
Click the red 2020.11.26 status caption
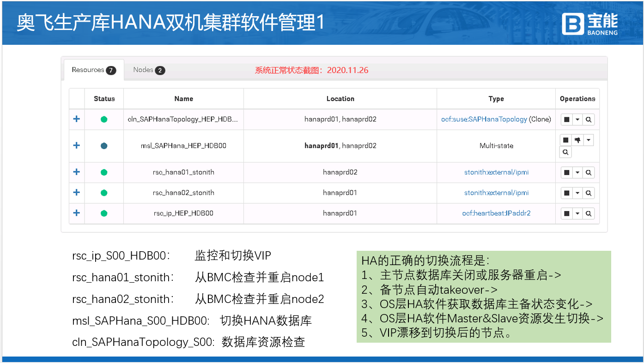[312, 70]
